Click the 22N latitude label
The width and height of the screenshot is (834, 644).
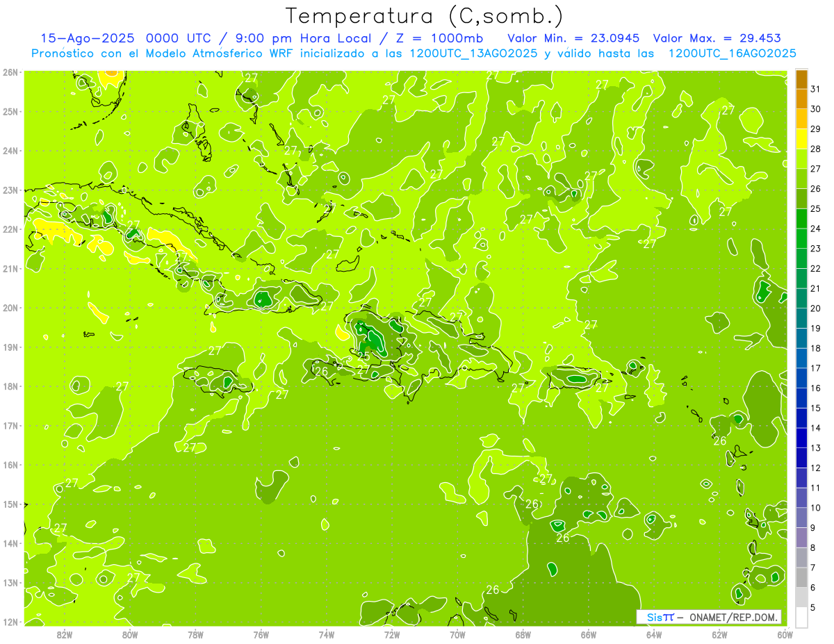(10, 229)
